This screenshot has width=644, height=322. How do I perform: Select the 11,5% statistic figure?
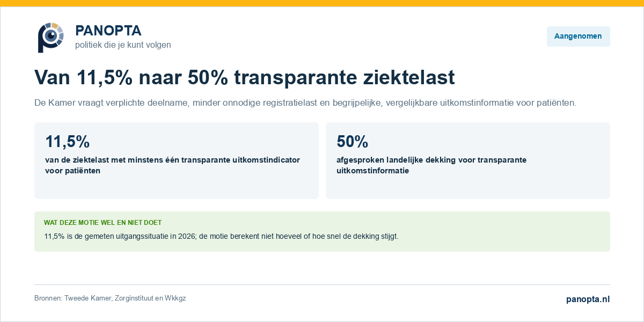tap(67, 142)
